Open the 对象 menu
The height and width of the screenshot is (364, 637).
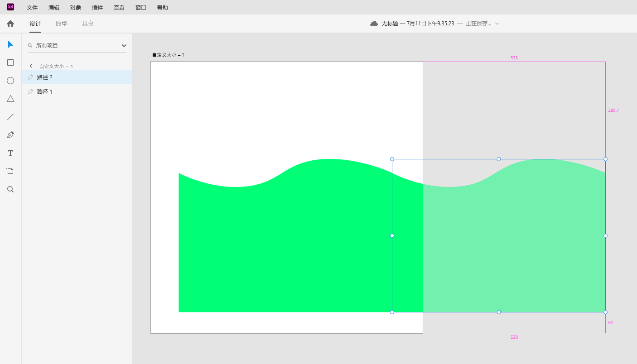[x=76, y=7]
